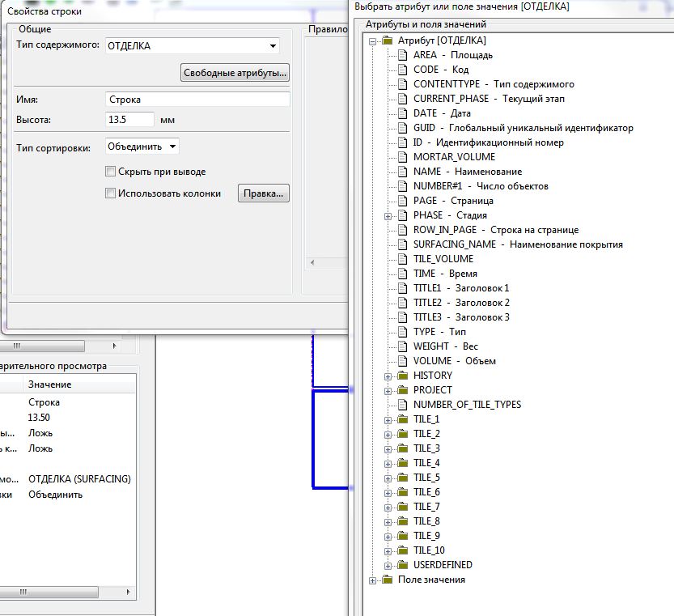Choose the WEIGHT - Вес attribute icon

tap(402, 346)
